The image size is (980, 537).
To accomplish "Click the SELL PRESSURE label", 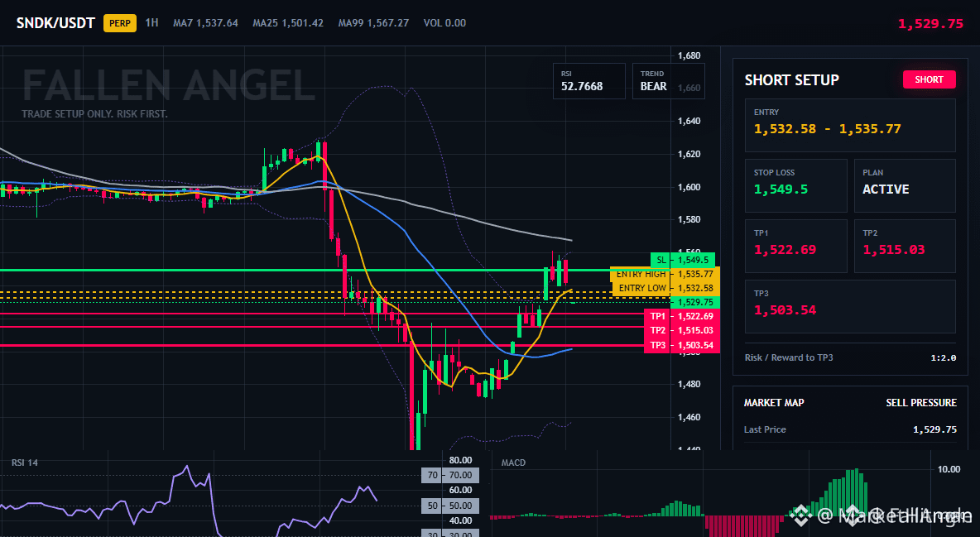I will (921, 403).
